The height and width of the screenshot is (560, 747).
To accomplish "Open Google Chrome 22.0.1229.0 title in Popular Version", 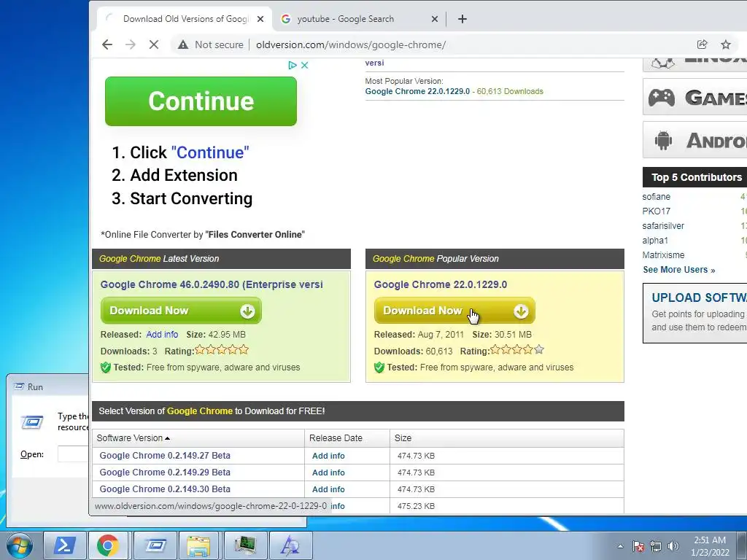I will (x=440, y=285).
